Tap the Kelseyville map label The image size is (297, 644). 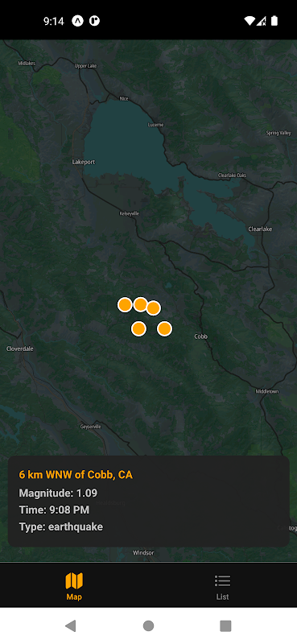[129, 213]
